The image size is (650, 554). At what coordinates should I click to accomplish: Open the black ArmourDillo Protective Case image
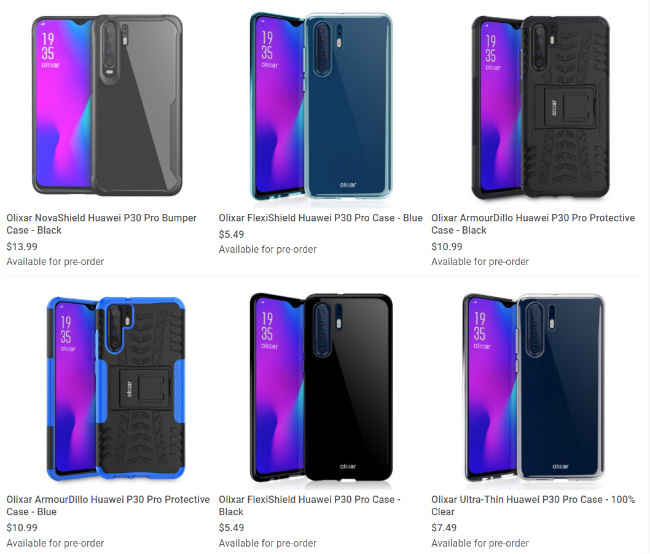tap(541, 107)
